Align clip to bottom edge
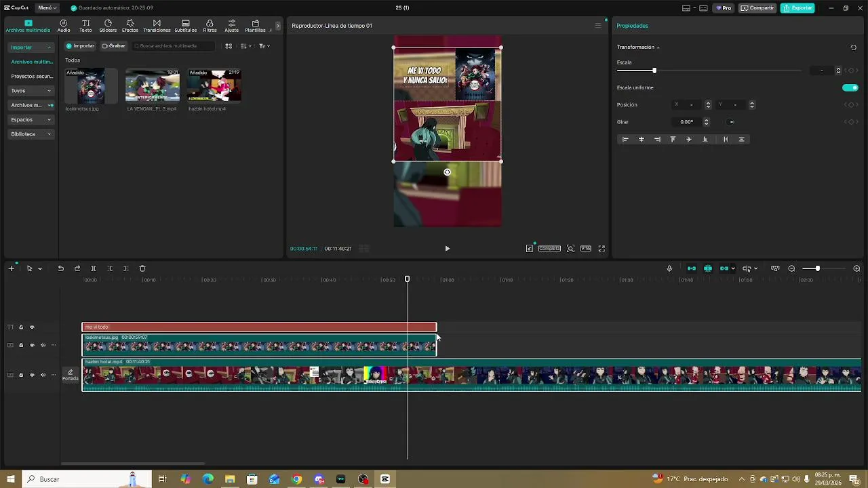This screenshot has width=868, height=488. point(705,140)
